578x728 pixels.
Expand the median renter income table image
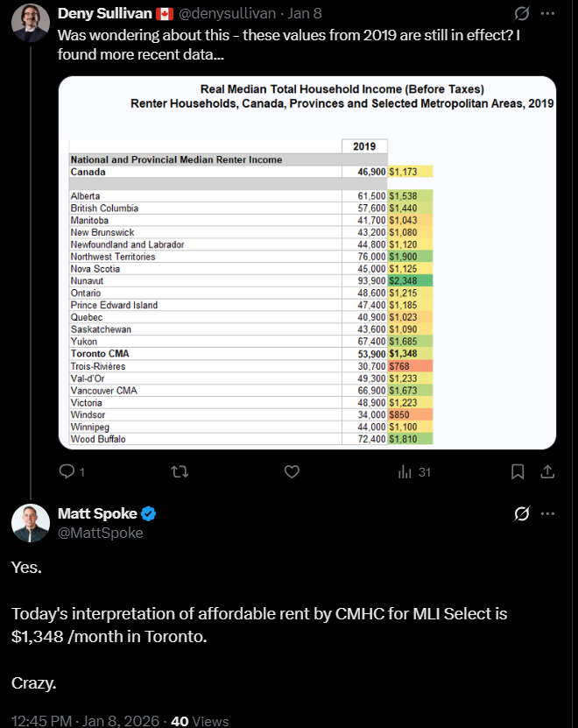tap(307, 263)
